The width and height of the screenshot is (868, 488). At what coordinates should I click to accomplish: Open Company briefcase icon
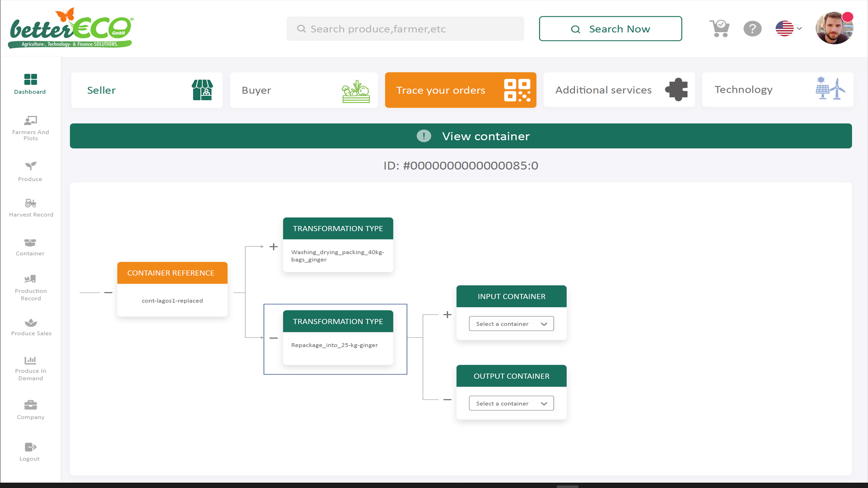point(30,405)
